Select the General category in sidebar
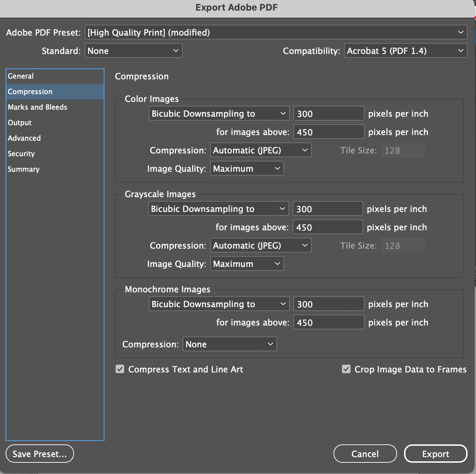Screen dimensions: 476x474 tap(55, 76)
